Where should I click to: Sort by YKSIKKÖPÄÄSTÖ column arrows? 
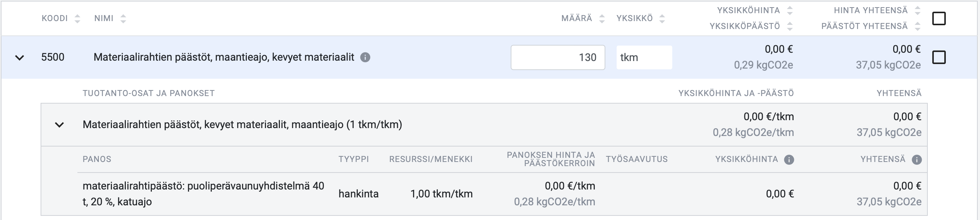pyautogui.click(x=790, y=26)
